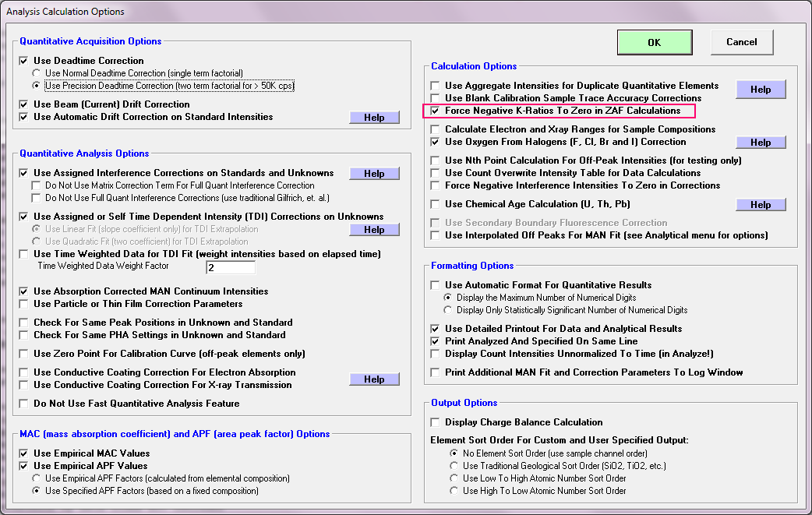This screenshot has width=812, height=515.
Task: Click the Cancel button
Action: click(741, 42)
